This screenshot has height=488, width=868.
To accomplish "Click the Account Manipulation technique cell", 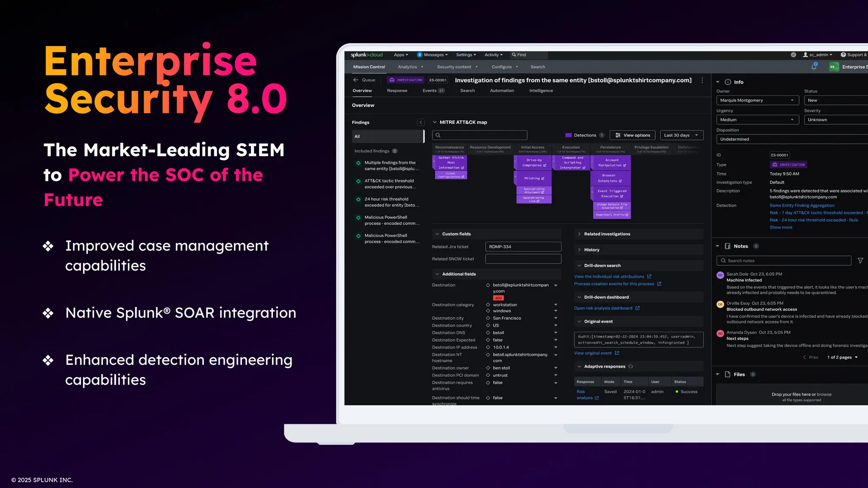I will 610,163.
